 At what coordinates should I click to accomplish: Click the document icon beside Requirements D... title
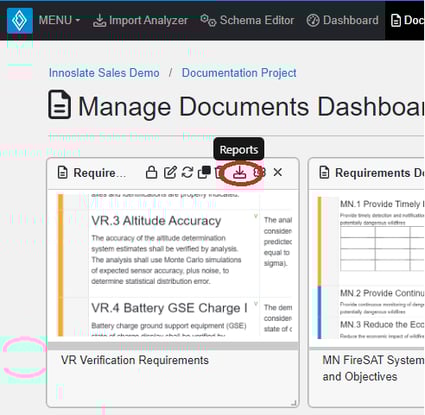point(324,172)
